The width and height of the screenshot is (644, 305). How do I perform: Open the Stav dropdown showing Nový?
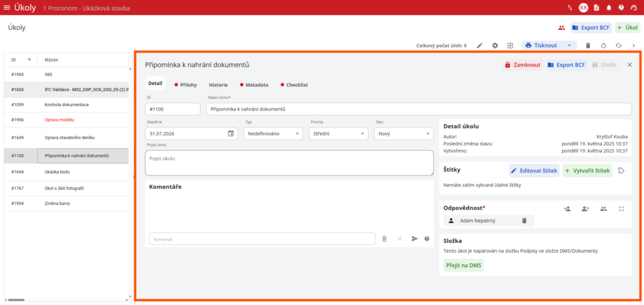[x=404, y=133]
